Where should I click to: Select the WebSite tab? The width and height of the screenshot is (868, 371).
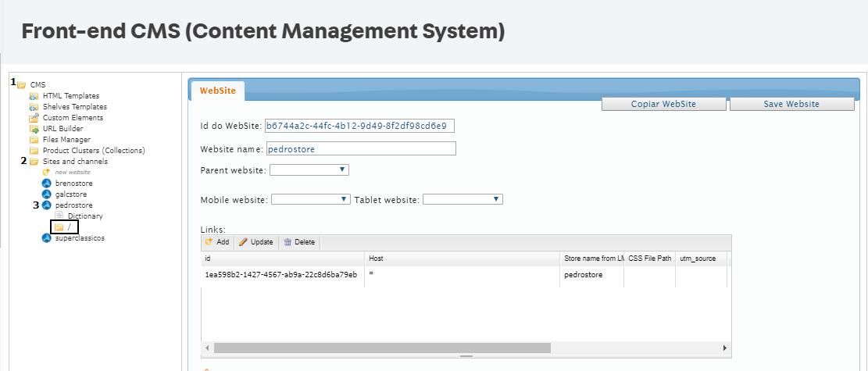pyautogui.click(x=217, y=91)
